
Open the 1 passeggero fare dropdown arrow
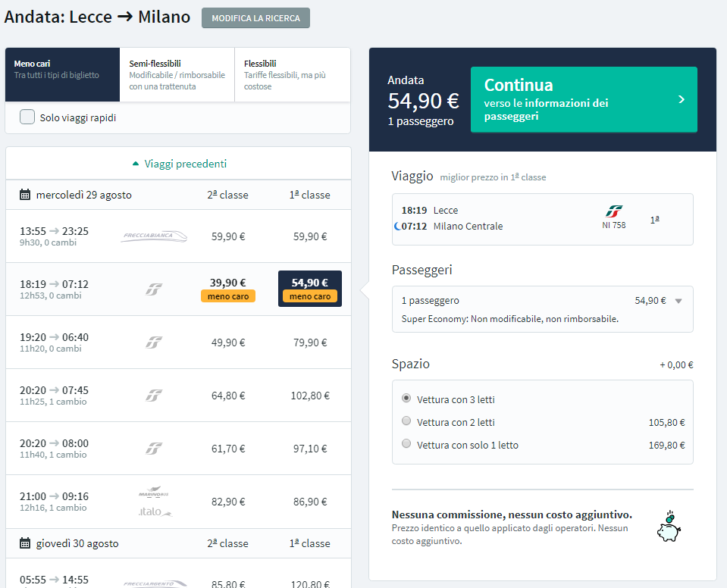point(678,301)
